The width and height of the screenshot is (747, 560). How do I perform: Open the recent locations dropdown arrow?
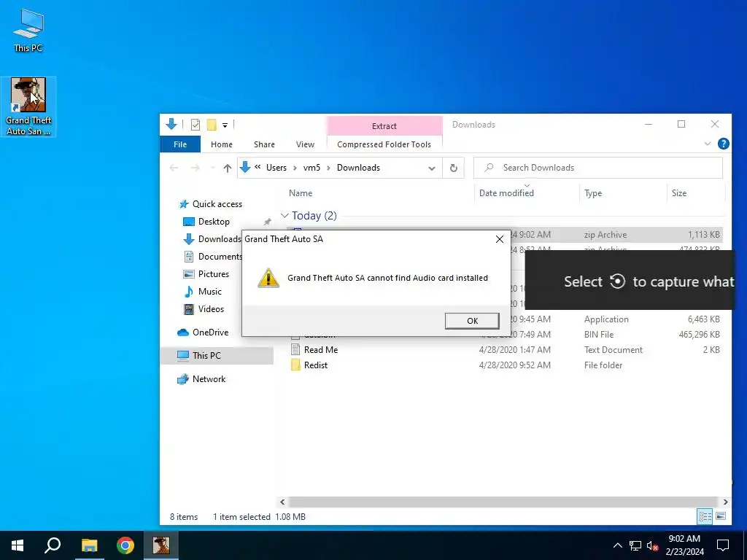coord(212,168)
